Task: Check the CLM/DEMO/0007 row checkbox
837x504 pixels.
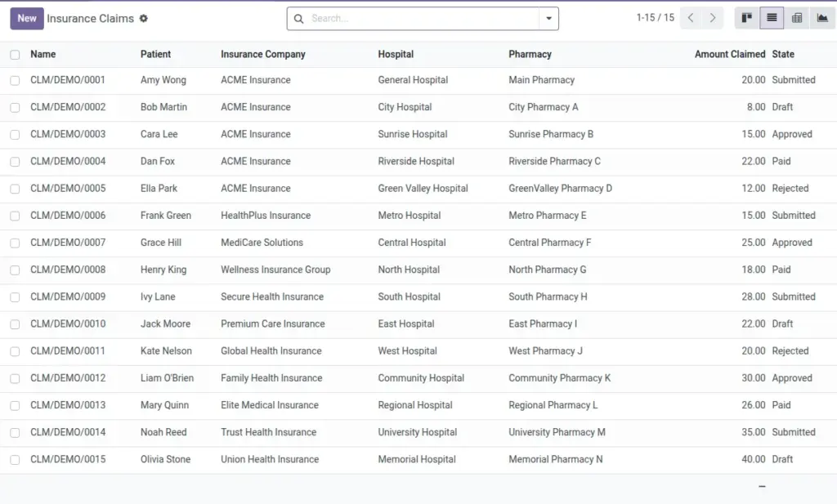Action: click(15, 243)
